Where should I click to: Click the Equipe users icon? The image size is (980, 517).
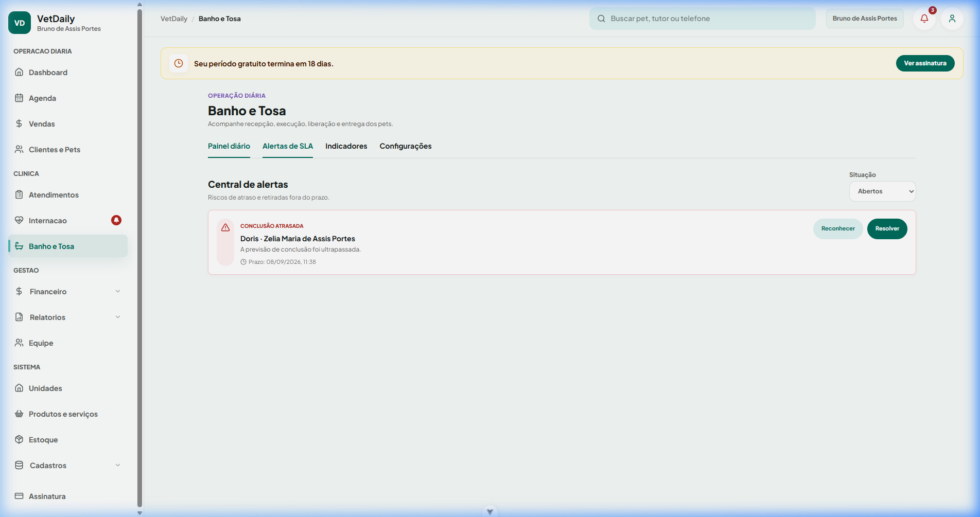tap(19, 343)
